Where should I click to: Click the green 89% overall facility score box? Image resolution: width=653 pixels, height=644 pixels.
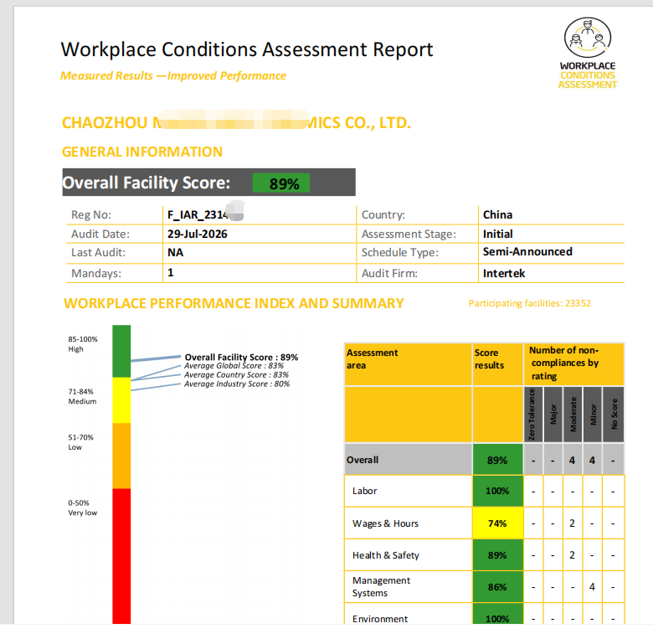pos(281,183)
